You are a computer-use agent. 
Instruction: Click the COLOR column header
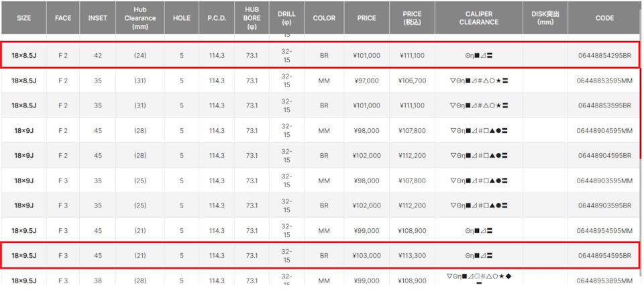tap(324, 18)
